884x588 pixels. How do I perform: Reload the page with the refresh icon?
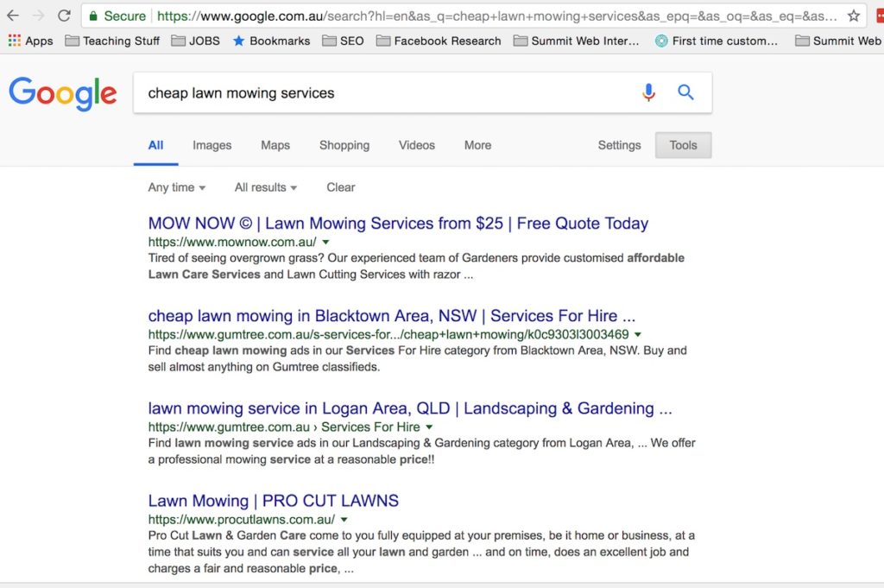click(64, 16)
